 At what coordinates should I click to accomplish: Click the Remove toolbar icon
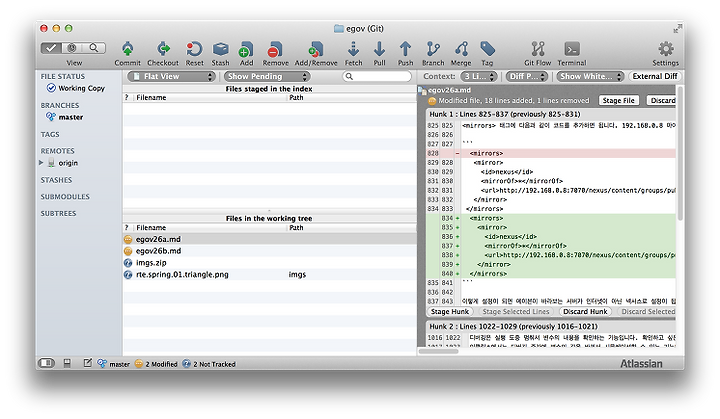point(275,49)
